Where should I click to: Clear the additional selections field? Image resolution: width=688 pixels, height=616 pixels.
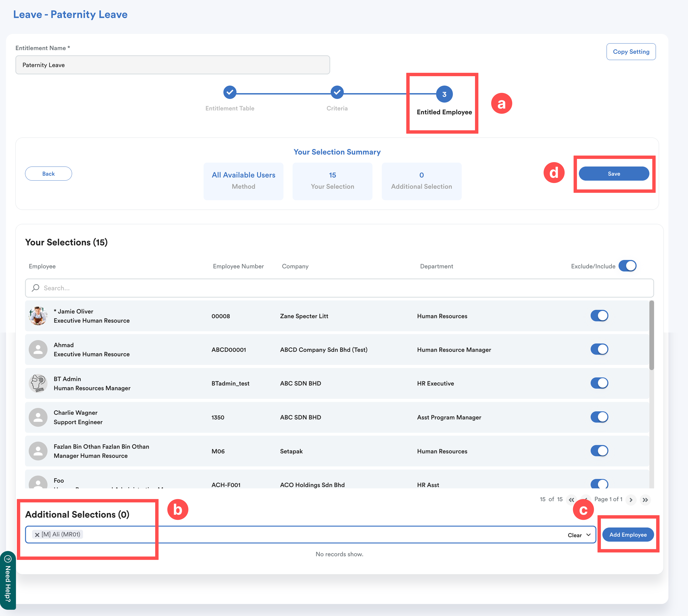[x=574, y=535]
